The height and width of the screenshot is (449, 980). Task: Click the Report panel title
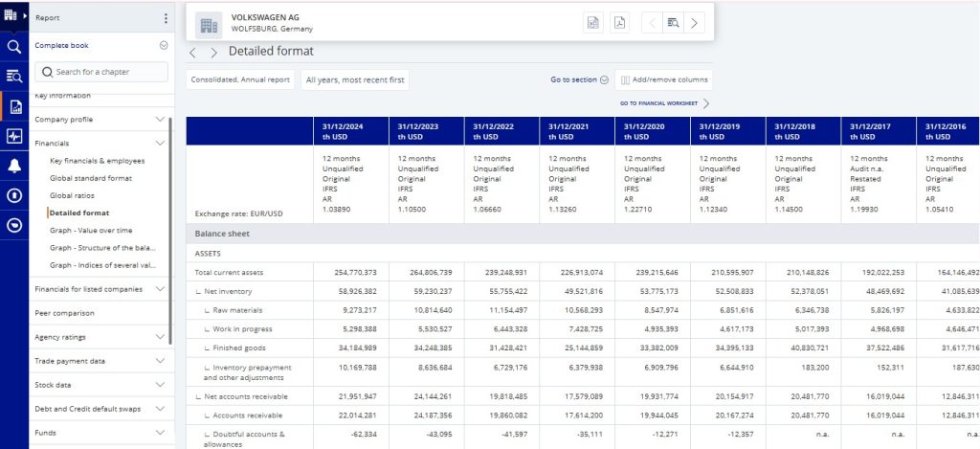(x=48, y=18)
